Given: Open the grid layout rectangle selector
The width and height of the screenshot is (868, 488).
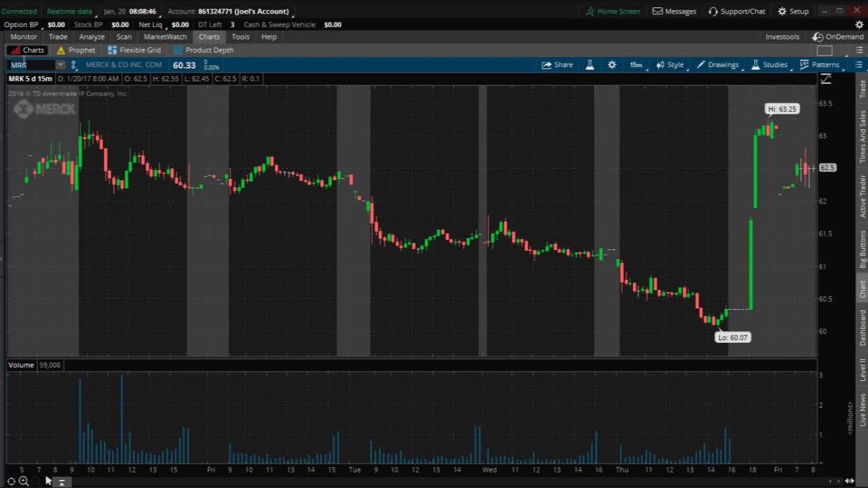Looking at the screenshot, I should [x=825, y=50].
